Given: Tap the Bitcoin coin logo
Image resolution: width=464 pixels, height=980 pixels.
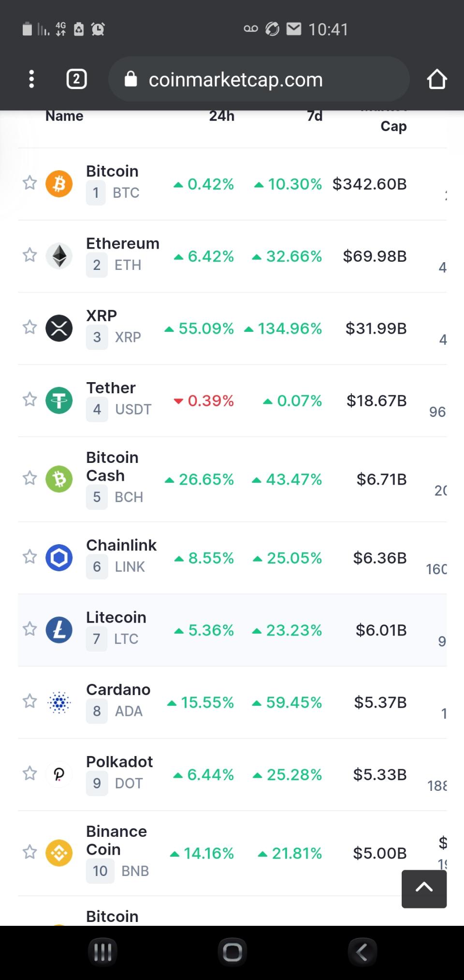Looking at the screenshot, I should pyautogui.click(x=59, y=184).
